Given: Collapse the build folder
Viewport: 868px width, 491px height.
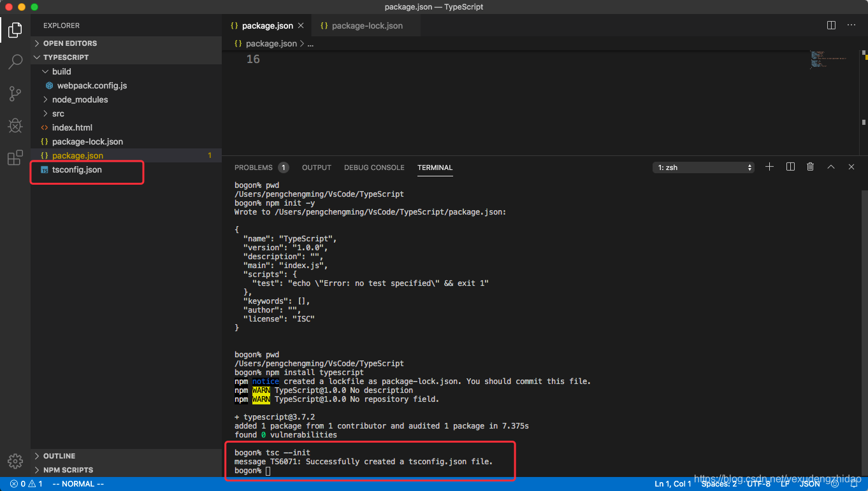Looking at the screenshot, I should pos(126,71).
